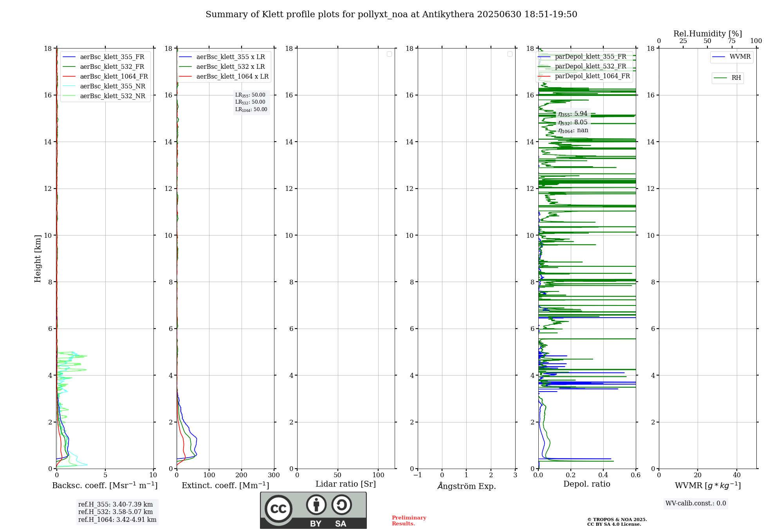
Task: Click ref.H_355: 3.40-7.39 km text
Action: coord(115,505)
